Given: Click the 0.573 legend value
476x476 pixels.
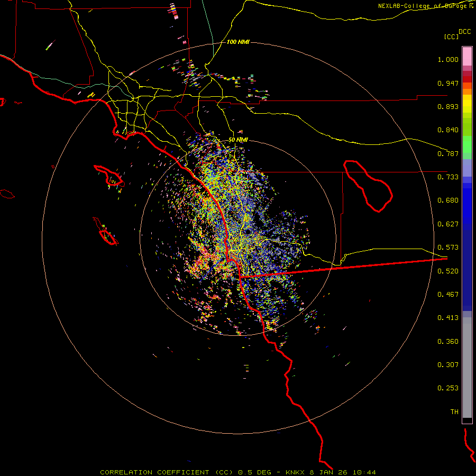Looking at the screenshot, I should pos(448,248).
